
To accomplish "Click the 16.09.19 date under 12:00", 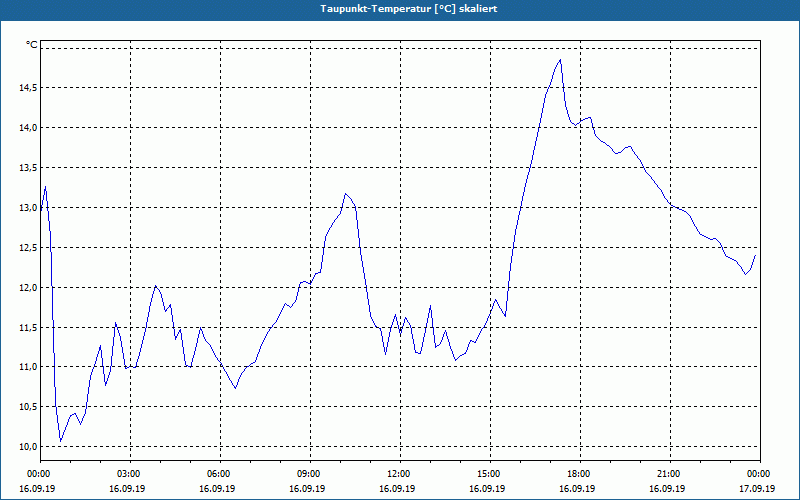I will (x=397, y=488).
